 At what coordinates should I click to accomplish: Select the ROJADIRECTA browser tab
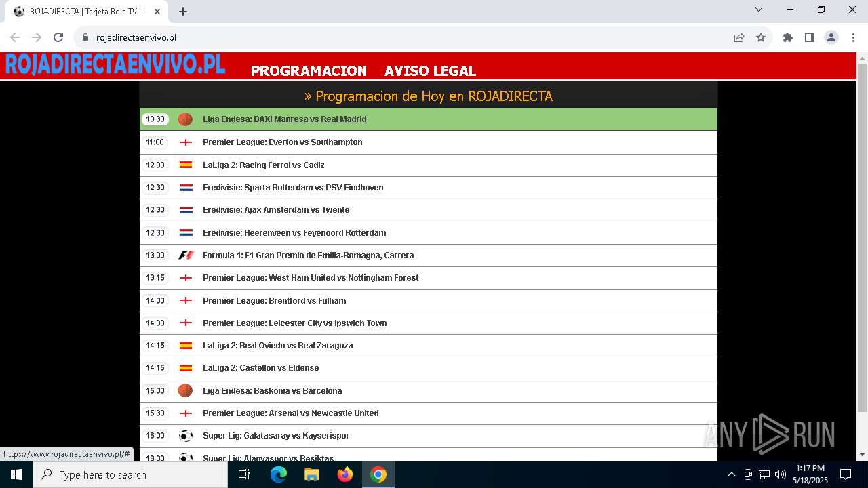[87, 12]
